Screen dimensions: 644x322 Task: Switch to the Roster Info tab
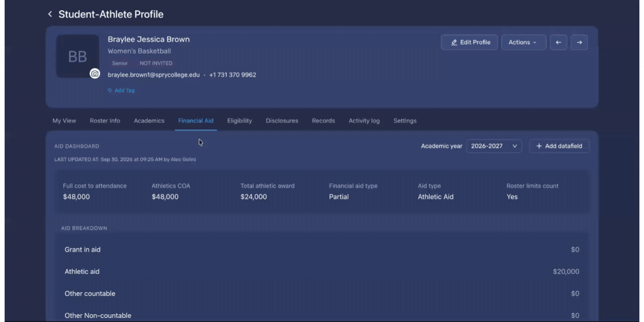tap(105, 121)
